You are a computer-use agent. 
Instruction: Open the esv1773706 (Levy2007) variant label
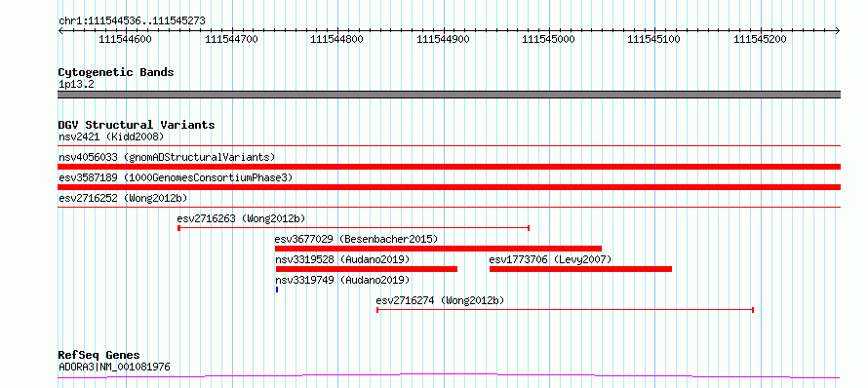(x=550, y=259)
